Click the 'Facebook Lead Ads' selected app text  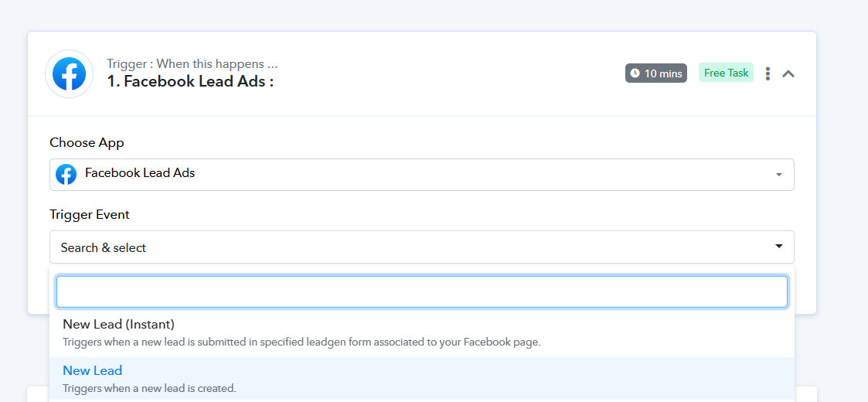coord(140,173)
